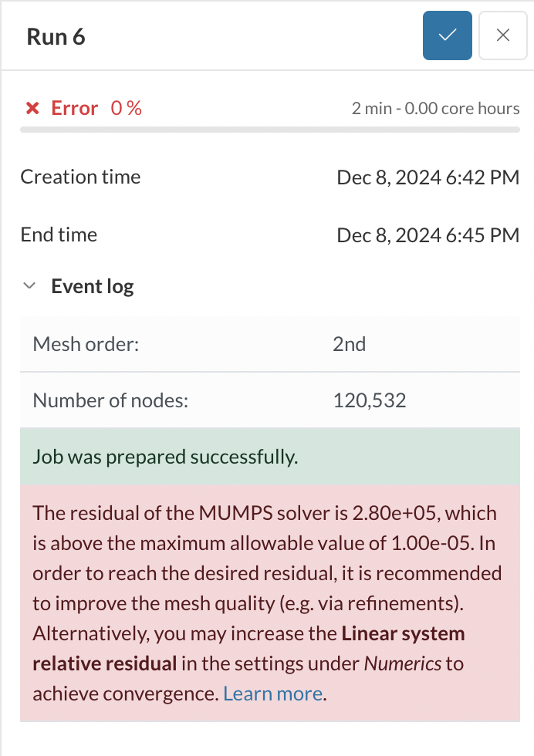Image resolution: width=534 pixels, height=756 pixels.
Task: Click the Run 6 title
Action: coord(56,37)
